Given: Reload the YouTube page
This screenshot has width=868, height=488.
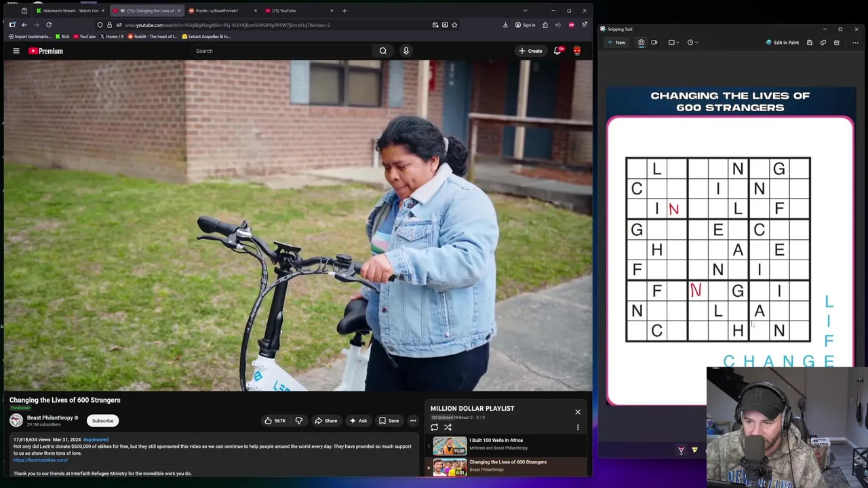Looking at the screenshot, I should click(x=49, y=25).
